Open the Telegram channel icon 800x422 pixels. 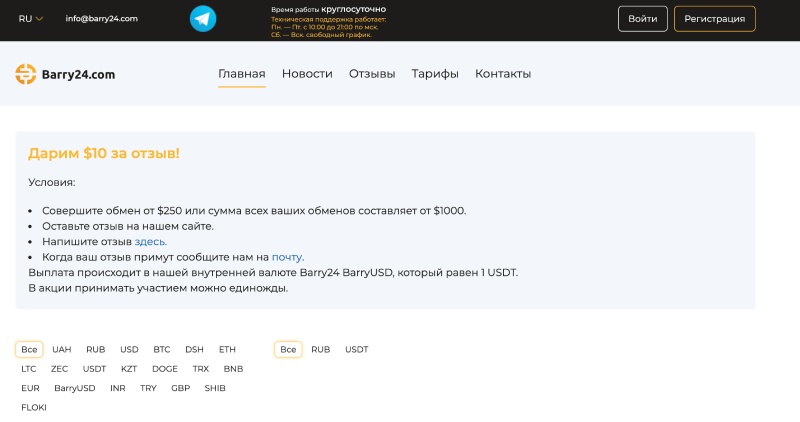click(x=203, y=19)
